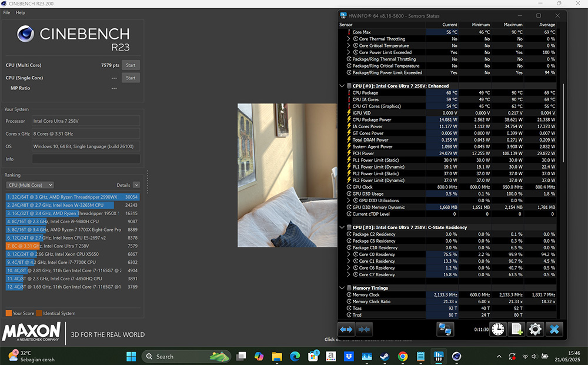Open Steam from taskbar
The width and height of the screenshot is (588, 365).
385,356
